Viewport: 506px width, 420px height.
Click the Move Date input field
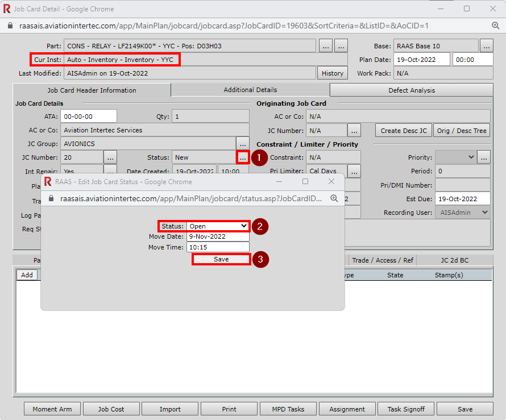[218, 236]
